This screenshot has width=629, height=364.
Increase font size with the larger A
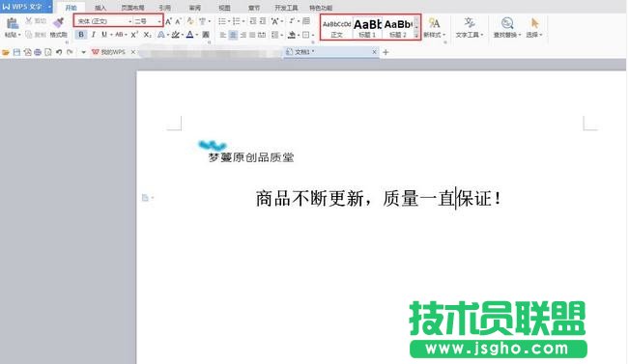click(168, 21)
